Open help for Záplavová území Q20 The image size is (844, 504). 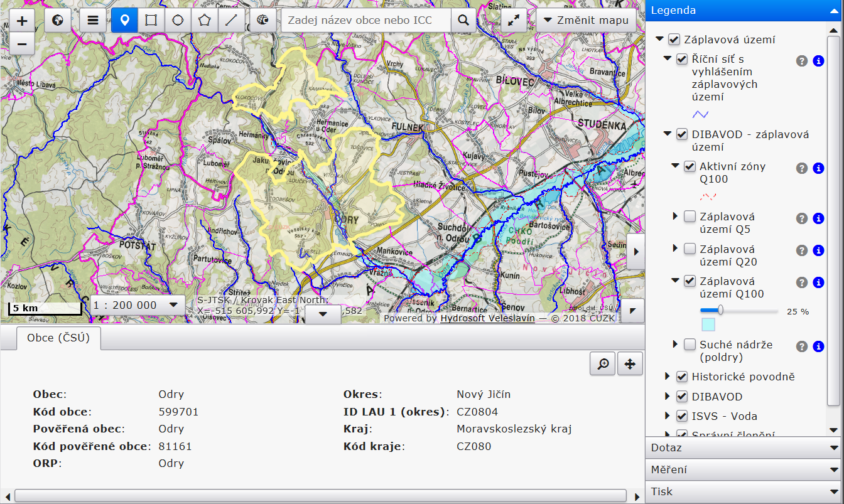click(x=801, y=250)
